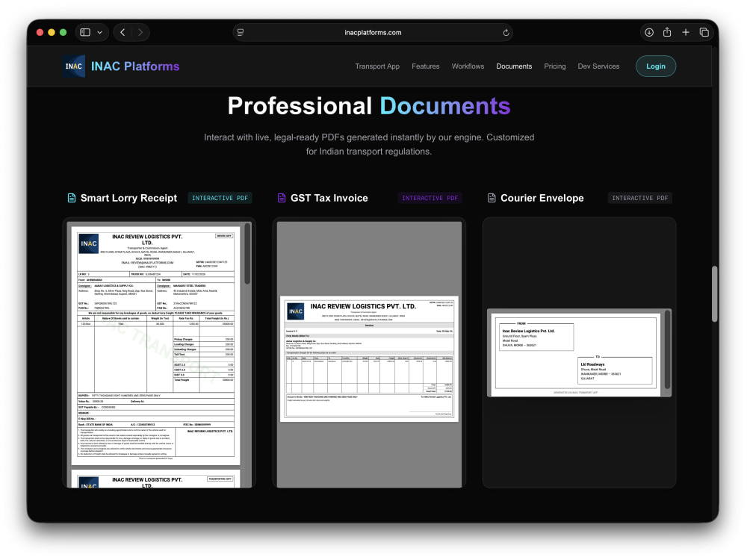Open Safari downloads icon

[649, 32]
